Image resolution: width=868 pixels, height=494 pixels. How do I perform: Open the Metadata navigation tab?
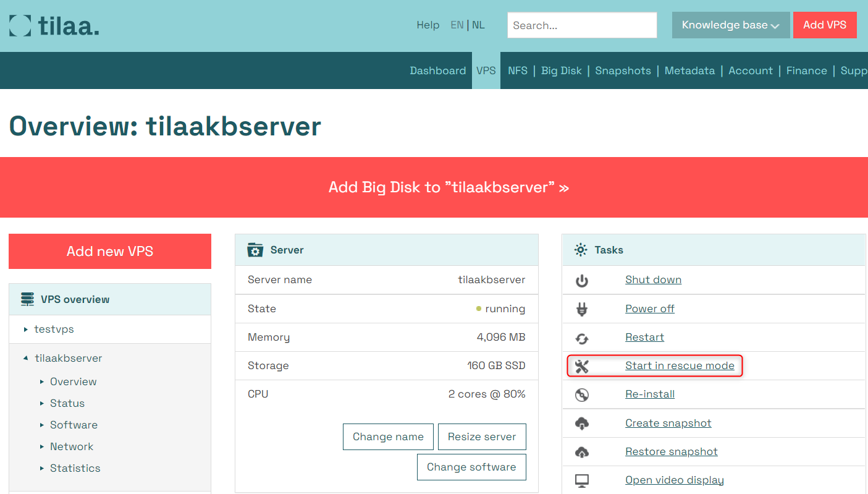click(689, 70)
